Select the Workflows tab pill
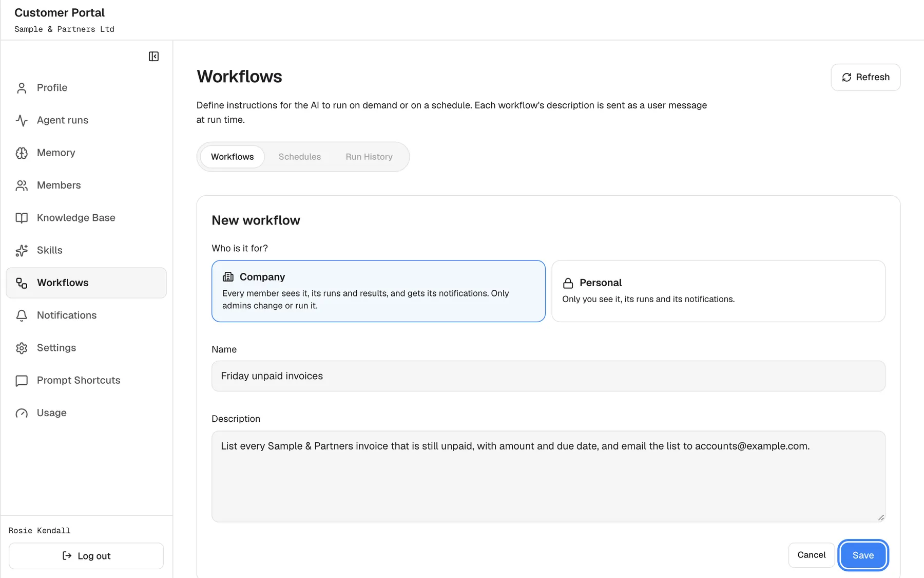 pos(232,157)
